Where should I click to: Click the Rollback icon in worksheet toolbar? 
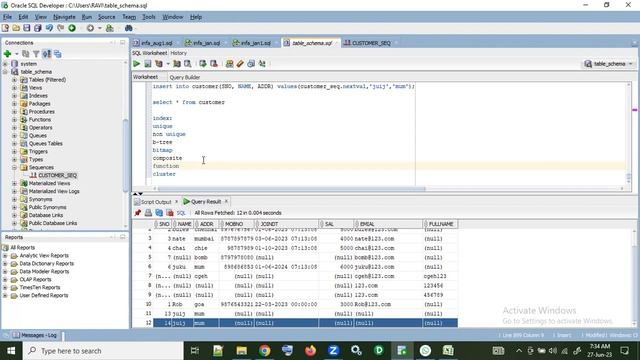[x=213, y=64]
